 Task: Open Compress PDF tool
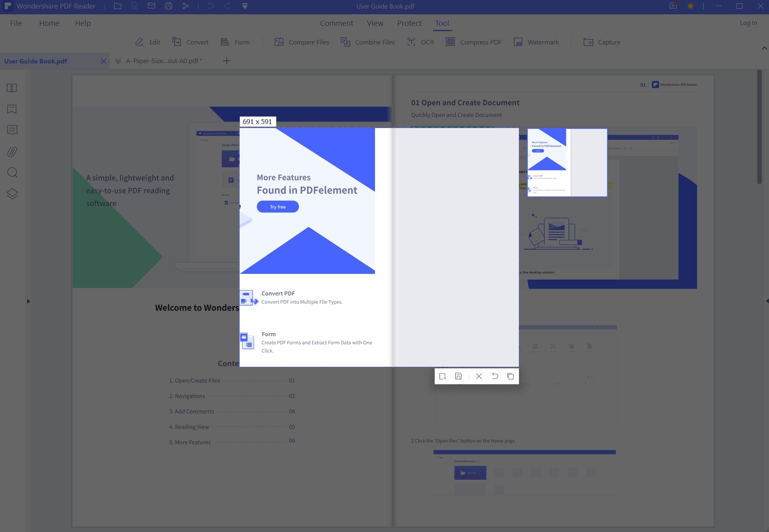(474, 42)
